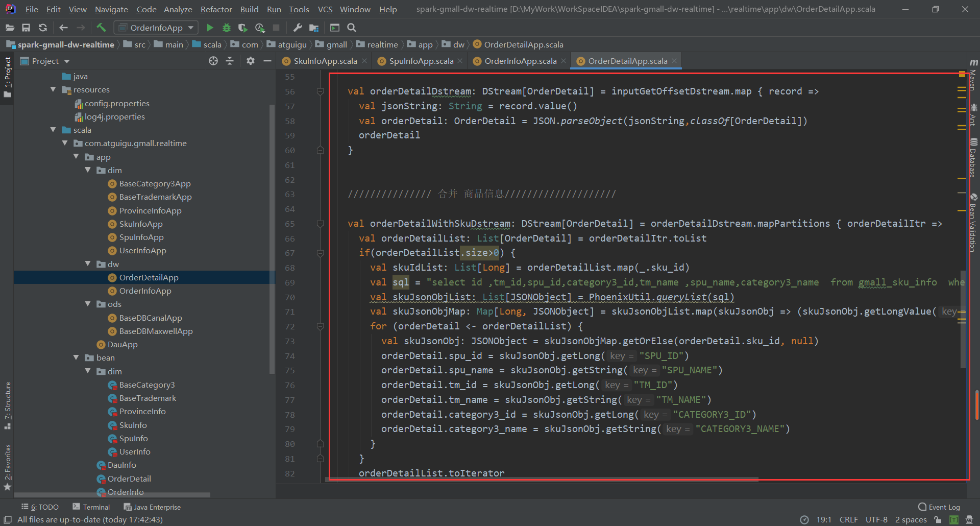Hide the Project panel using the minus icon

(x=267, y=61)
